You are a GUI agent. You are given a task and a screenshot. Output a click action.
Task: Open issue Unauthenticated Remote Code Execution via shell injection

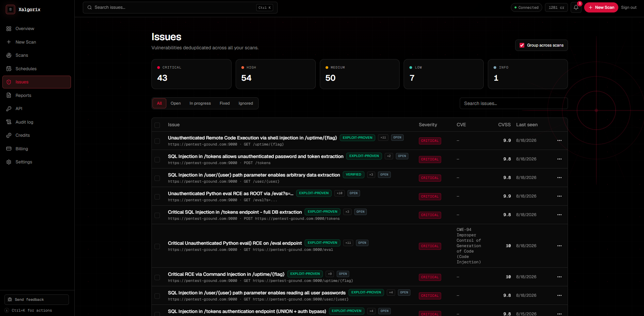252,138
